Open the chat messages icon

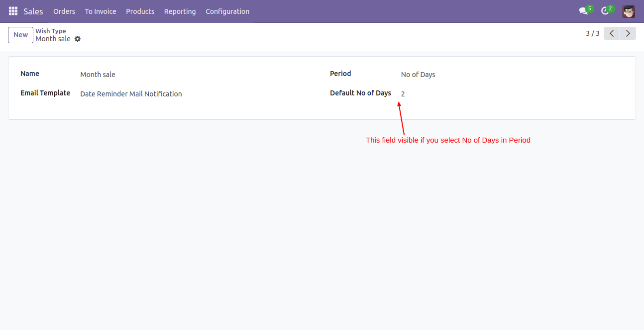click(583, 11)
